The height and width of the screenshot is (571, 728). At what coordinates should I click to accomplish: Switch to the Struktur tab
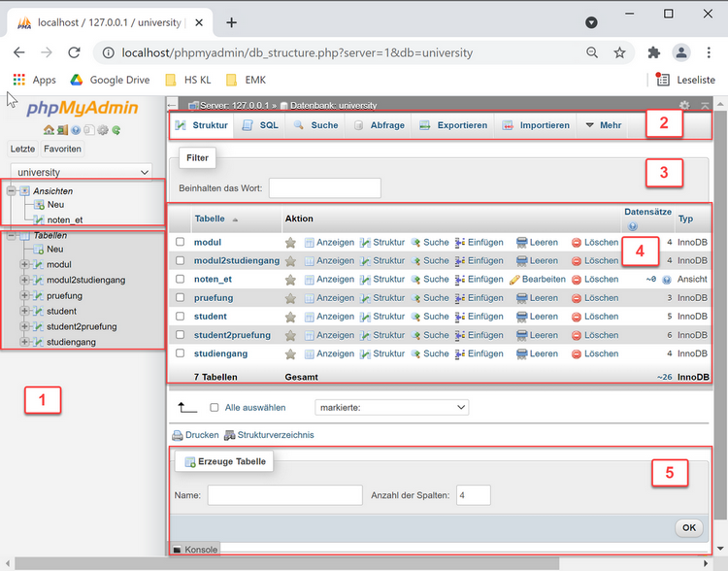click(x=202, y=125)
